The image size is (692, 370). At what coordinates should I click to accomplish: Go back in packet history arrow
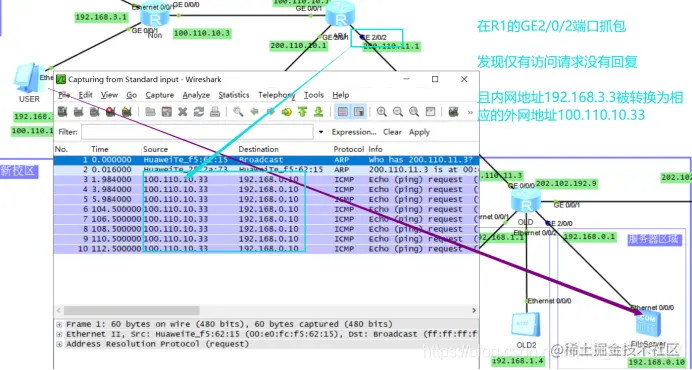click(254, 112)
